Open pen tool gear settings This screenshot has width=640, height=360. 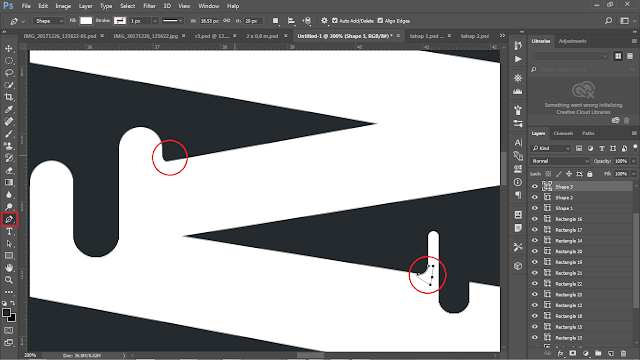point(324,21)
